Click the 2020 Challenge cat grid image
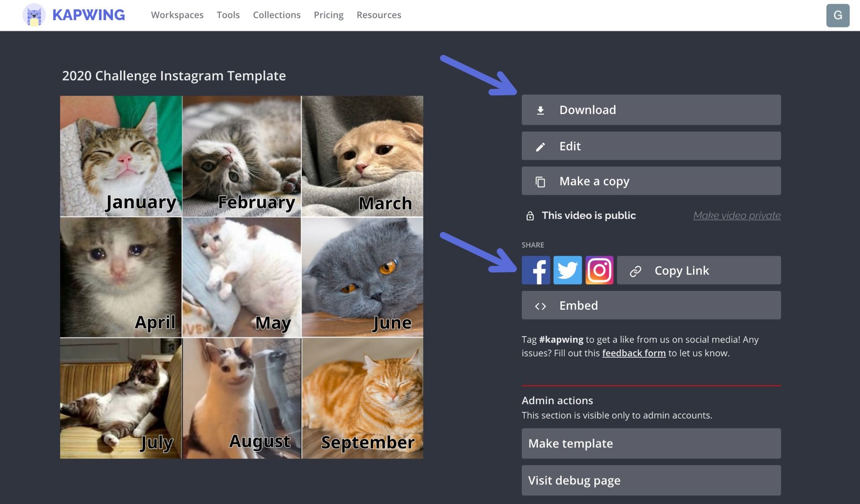Image resolution: width=860 pixels, height=504 pixels. click(x=241, y=277)
